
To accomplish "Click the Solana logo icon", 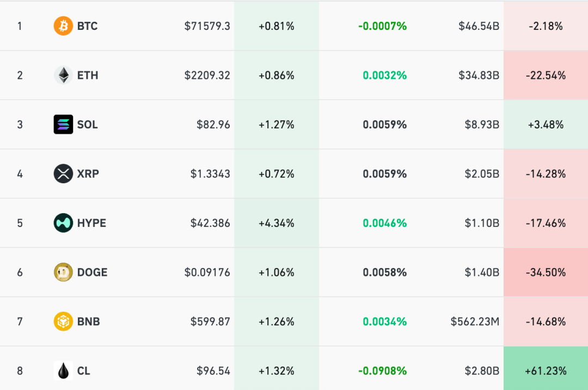I will (x=63, y=125).
